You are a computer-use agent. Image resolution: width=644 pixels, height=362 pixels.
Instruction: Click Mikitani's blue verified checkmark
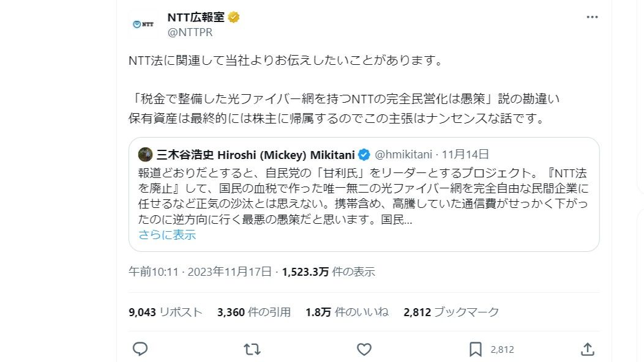pyautogui.click(x=364, y=154)
